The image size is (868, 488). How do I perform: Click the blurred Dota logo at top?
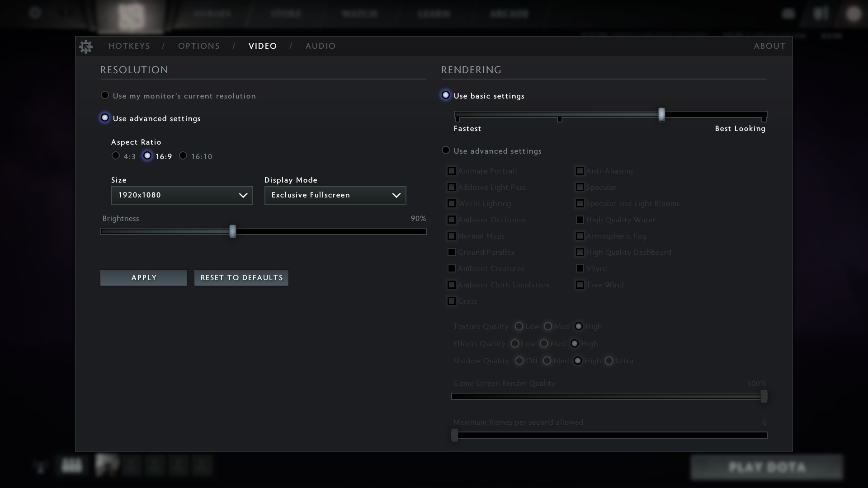131,17
